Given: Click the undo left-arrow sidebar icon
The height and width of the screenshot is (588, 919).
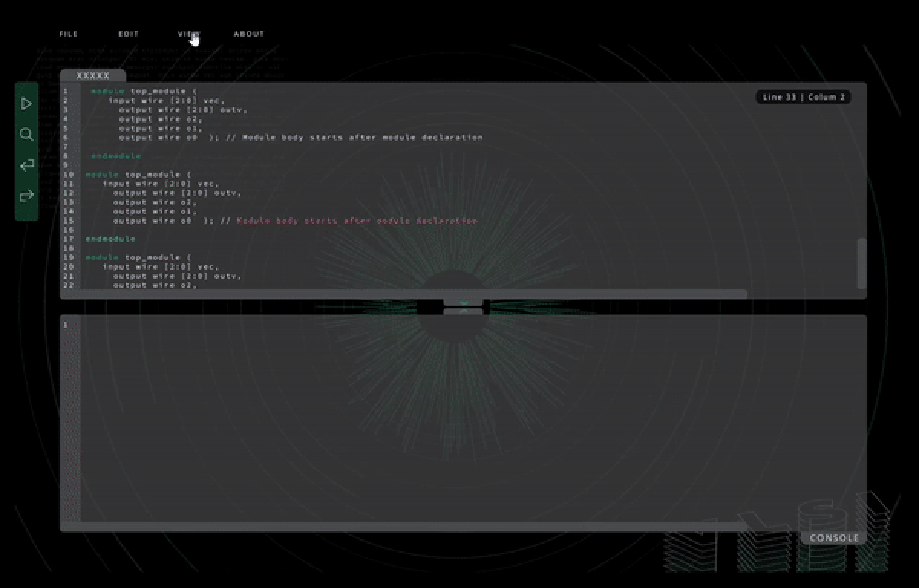Looking at the screenshot, I should click(26, 165).
